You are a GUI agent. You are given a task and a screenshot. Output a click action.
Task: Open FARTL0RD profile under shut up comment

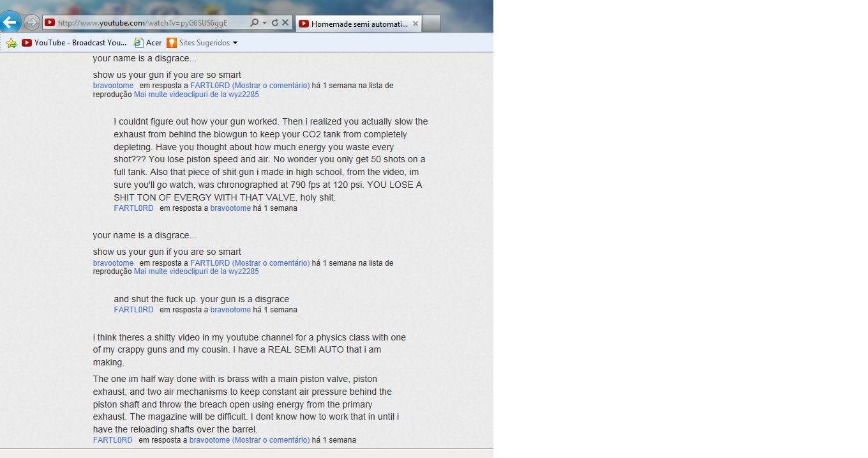[x=133, y=310]
